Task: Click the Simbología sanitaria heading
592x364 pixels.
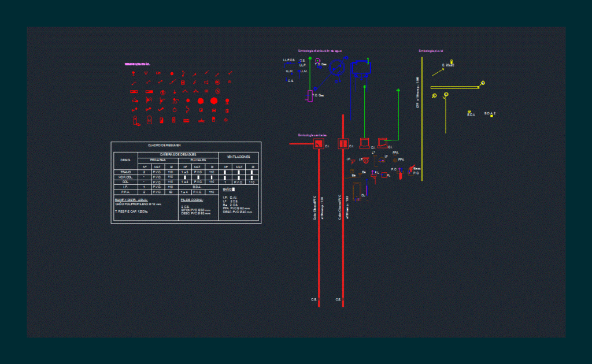Action: (x=312, y=135)
